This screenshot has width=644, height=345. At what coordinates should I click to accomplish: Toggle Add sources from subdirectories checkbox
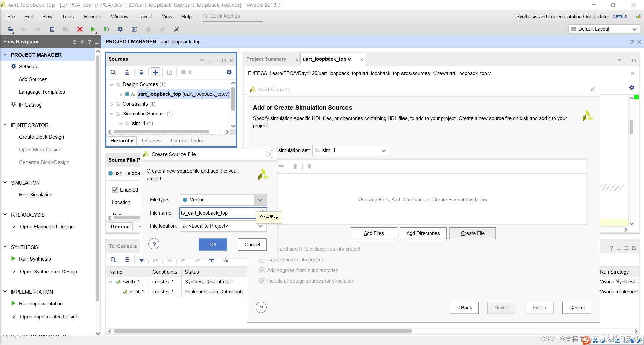point(262,270)
